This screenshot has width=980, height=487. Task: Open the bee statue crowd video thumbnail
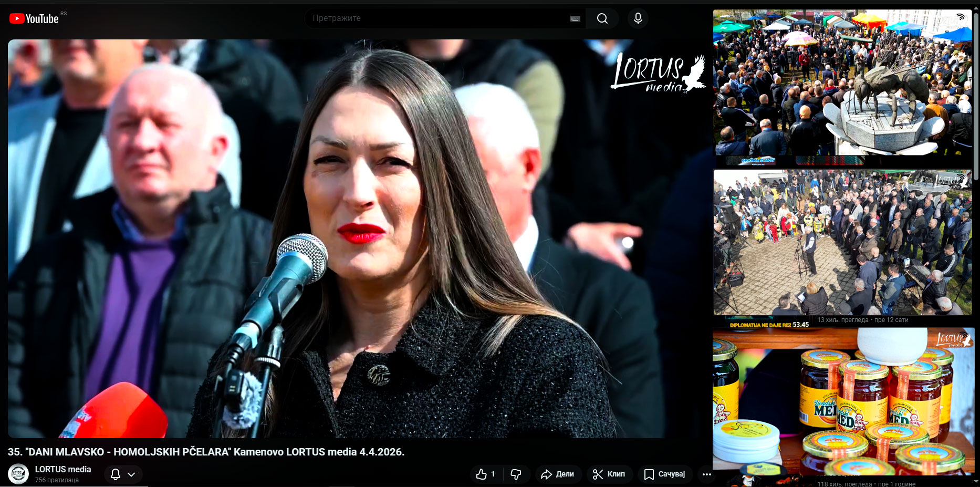point(842,82)
